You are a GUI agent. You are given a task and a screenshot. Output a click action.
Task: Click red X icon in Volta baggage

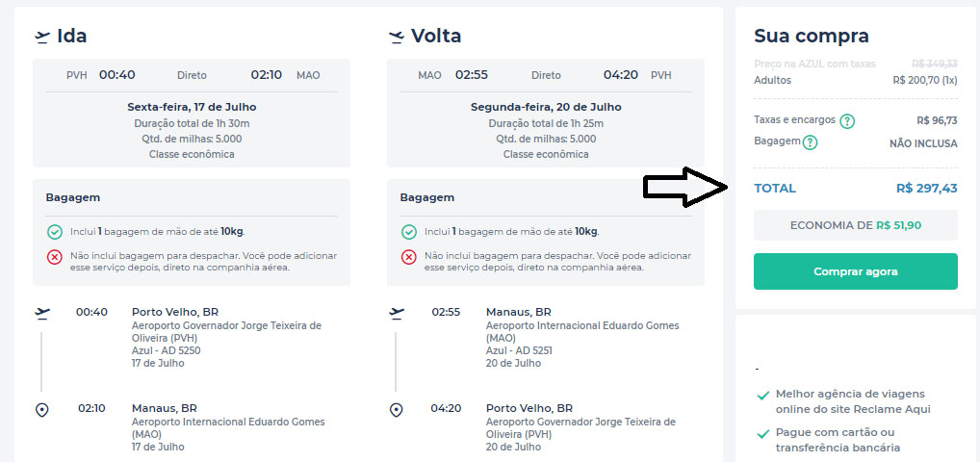coord(409,256)
